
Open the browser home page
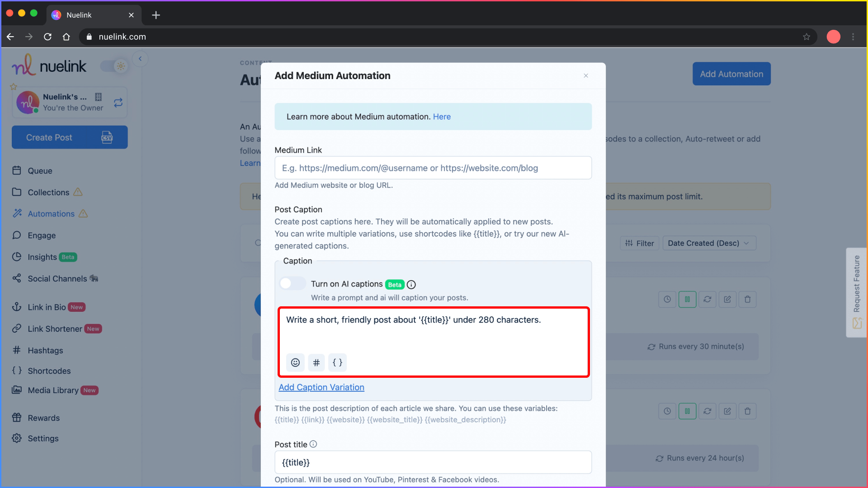tap(66, 37)
